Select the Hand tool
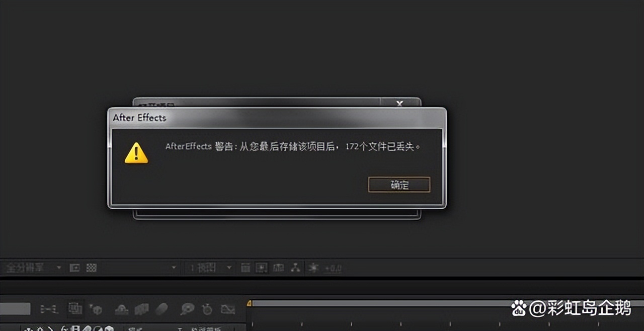The width and height of the screenshot is (644, 331). (x=40, y=328)
